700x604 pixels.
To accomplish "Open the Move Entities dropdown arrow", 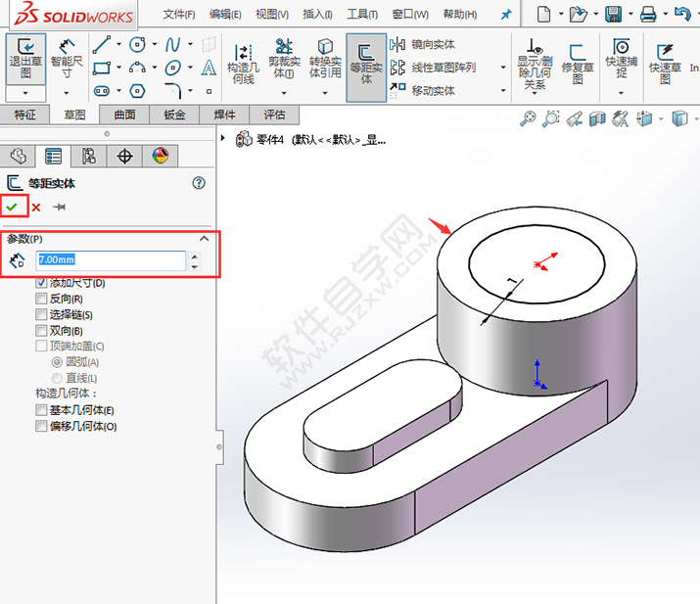I will click(x=503, y=90).
